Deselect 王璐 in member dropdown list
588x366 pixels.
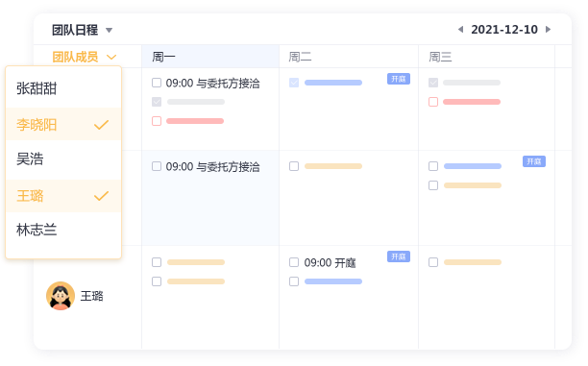coord(63,196)
